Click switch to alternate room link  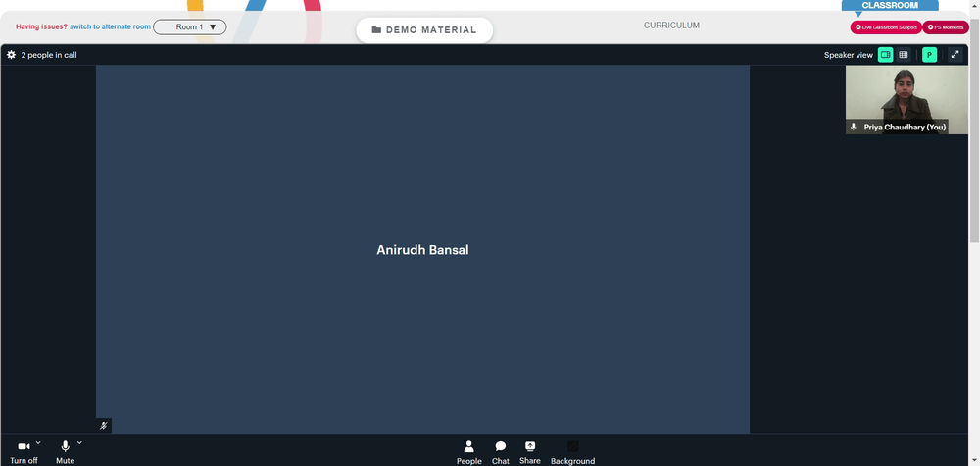tap(110, 26)
